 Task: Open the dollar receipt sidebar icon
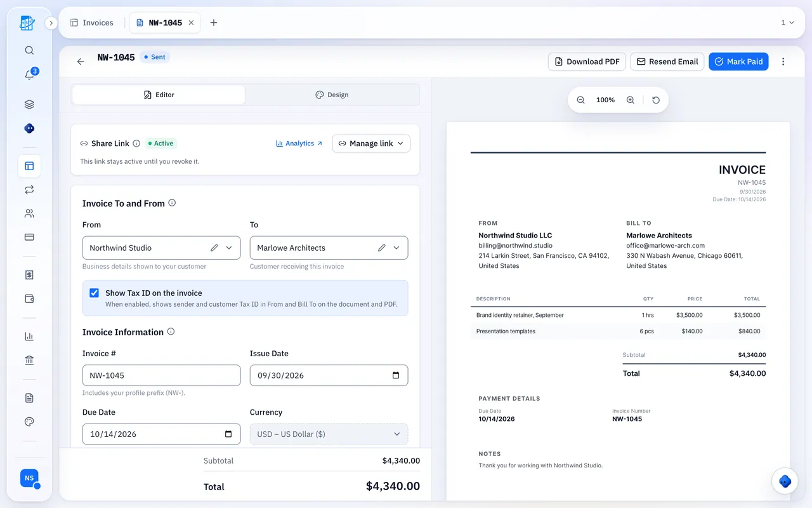(29, 275)
